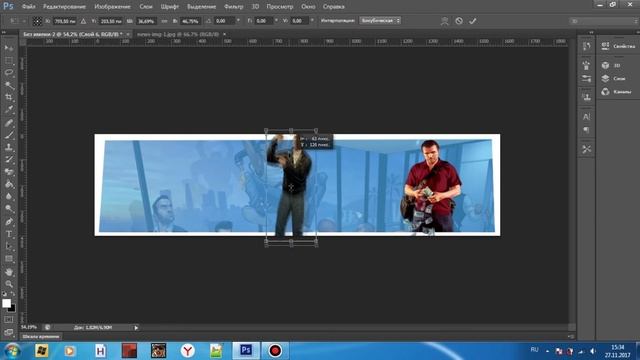Select the Healing Brush tool

[x=9, y=122]
